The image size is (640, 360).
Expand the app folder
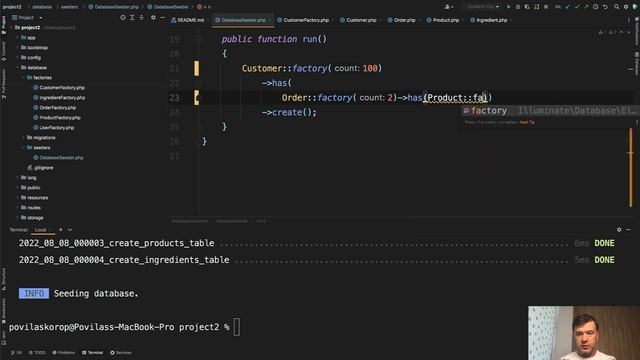18,38
